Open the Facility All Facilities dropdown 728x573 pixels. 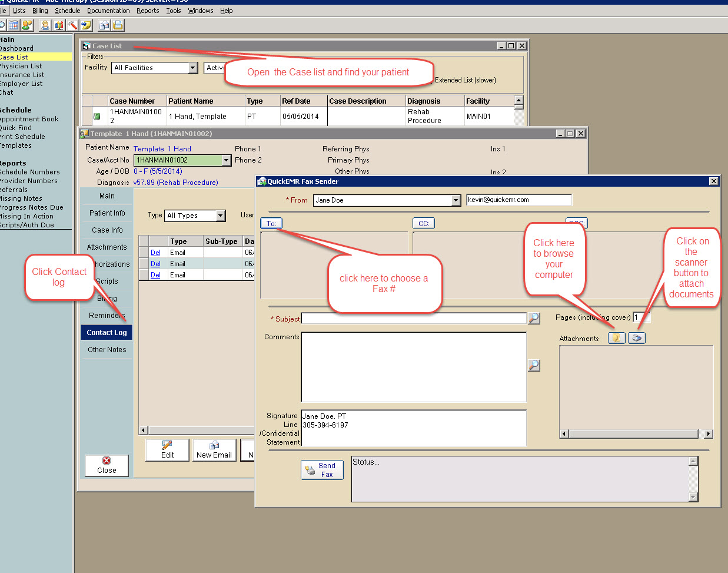(192, 68)
